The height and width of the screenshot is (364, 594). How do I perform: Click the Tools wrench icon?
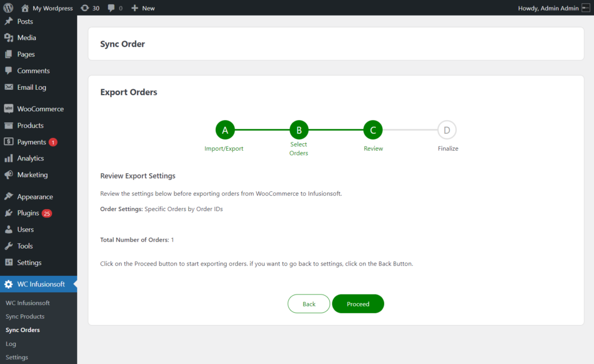[9, 246]
